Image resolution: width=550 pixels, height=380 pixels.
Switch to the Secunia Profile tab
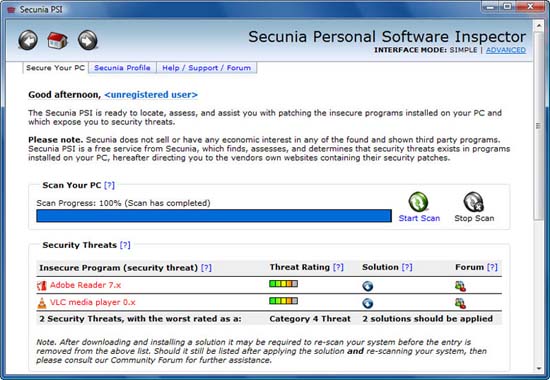pos(122,68)
